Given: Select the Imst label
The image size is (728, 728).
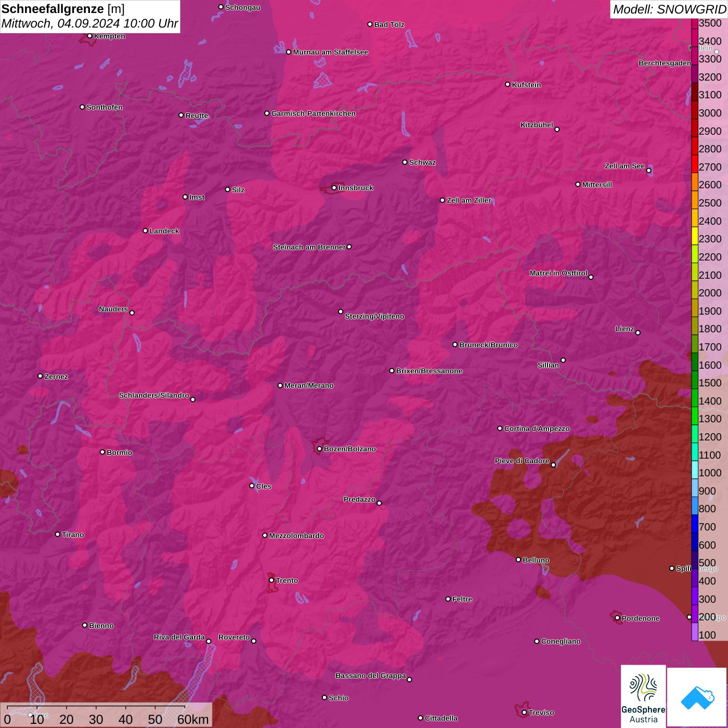Looking at the screenshot, I should pos(197,197).
